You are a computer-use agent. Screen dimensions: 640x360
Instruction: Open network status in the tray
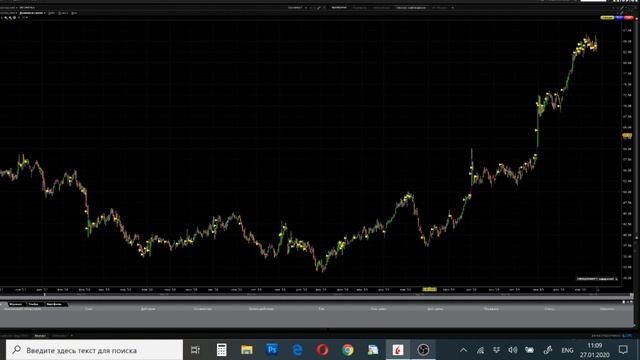coord(480,350)
